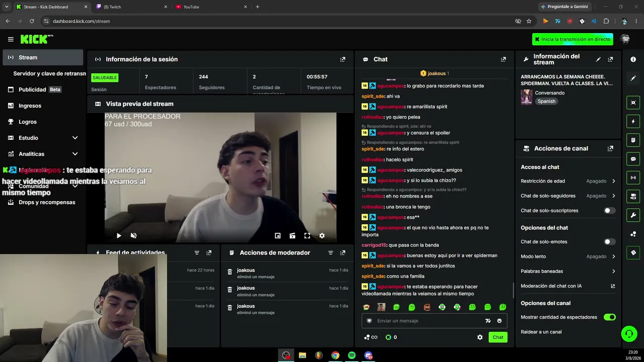The width and height of the screenshot is (644, 362).
Task: Enable picture-in-picture for the preview
Action: 278,235
